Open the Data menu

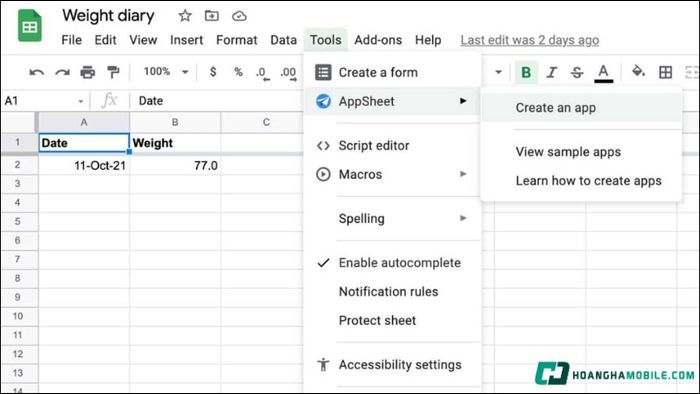(x=283, y=40)
